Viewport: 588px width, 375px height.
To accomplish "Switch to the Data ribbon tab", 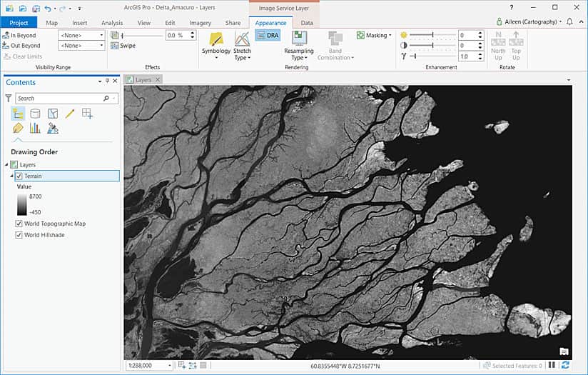I will click(307, 23).
